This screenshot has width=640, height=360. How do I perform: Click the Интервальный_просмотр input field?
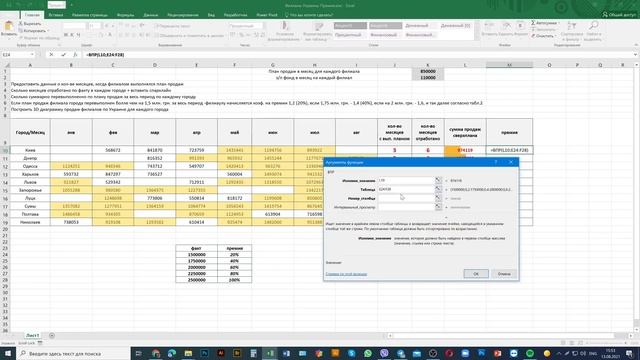coord(406,207)
